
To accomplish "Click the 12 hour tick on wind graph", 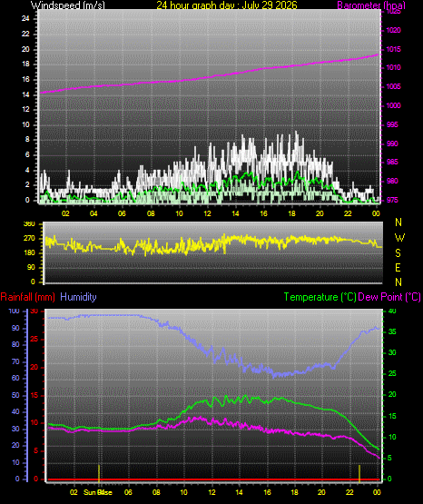I will (207, 213).
